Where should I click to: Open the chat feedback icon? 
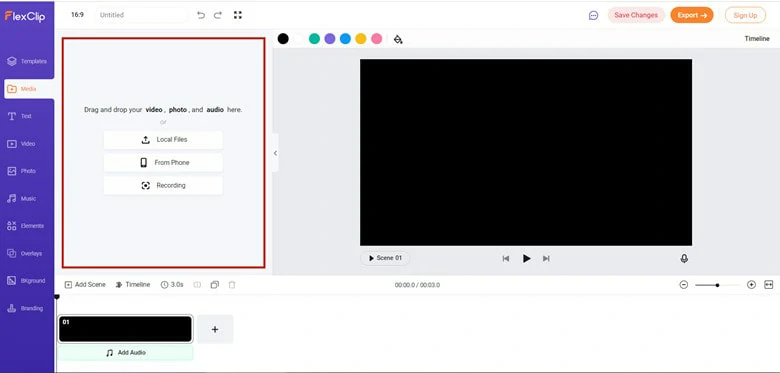pos(593,15)
